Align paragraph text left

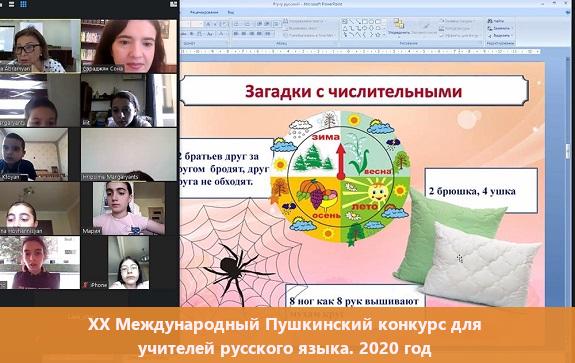coord(235,34)
